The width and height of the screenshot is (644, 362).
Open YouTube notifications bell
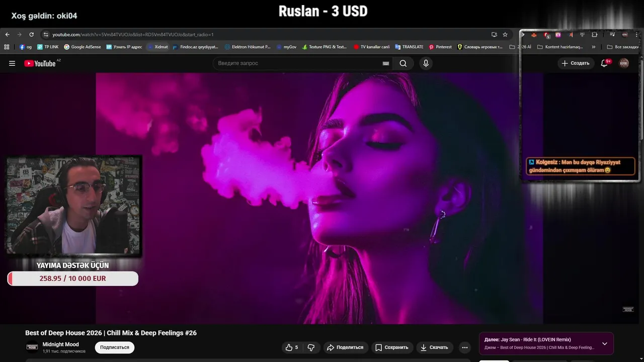pyautogui.click(x=604, y=63)
